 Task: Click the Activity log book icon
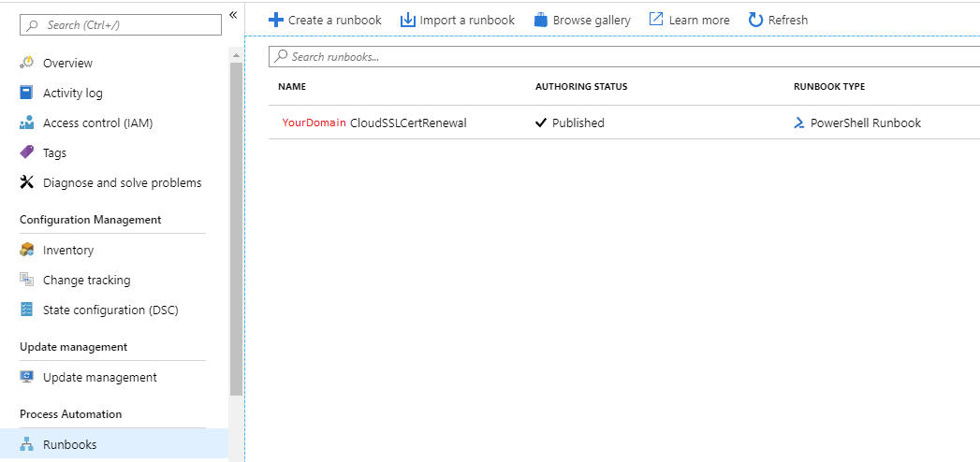click(x=26, y=93)
